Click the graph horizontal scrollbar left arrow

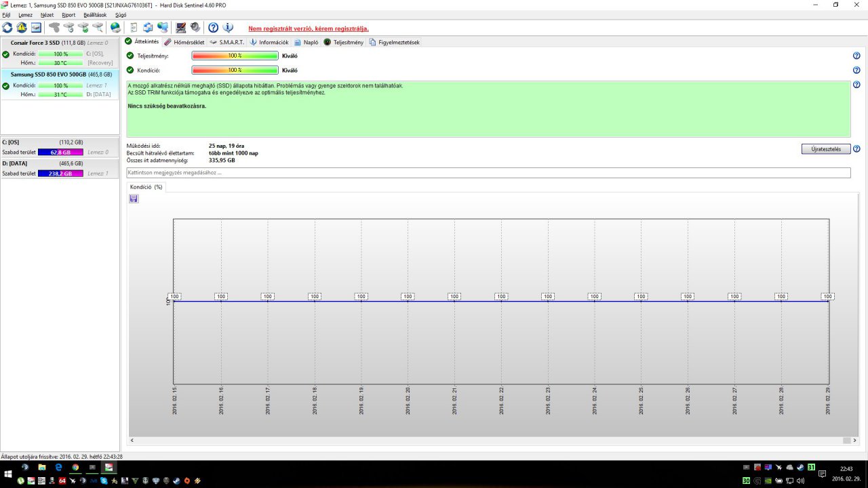(132, 441)
